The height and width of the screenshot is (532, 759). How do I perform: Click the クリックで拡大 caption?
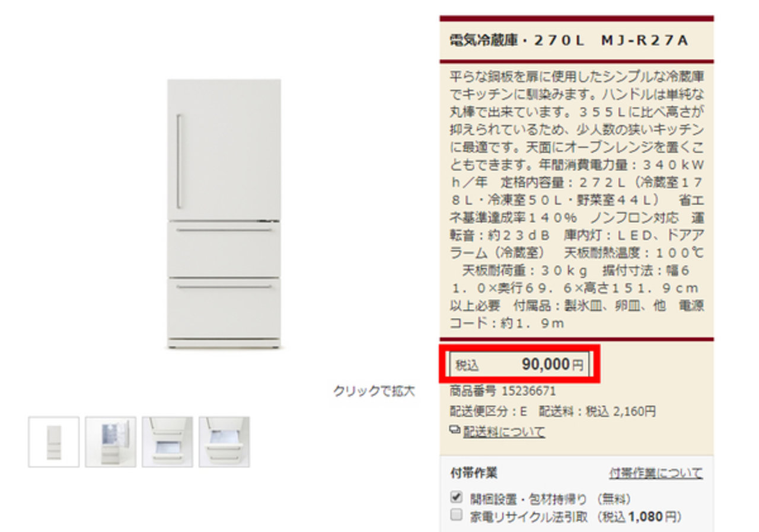pyautogui.click(x=374, y=391)
